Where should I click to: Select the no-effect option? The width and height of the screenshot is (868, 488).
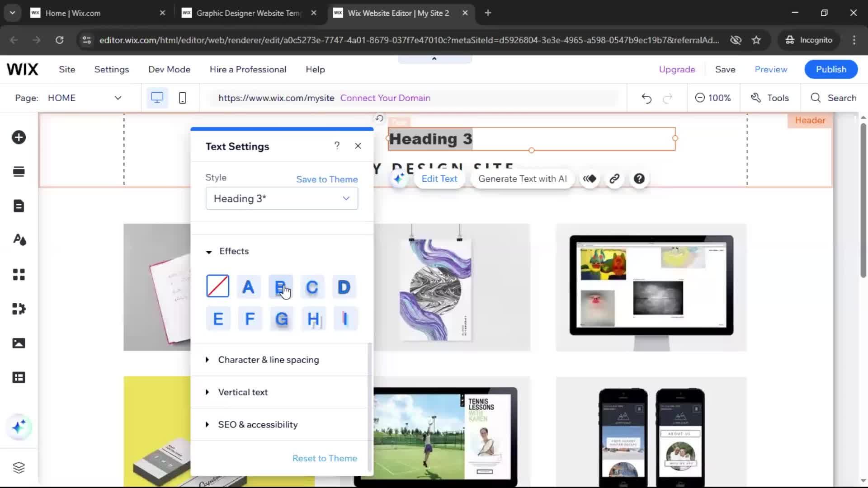coord(218,286)
